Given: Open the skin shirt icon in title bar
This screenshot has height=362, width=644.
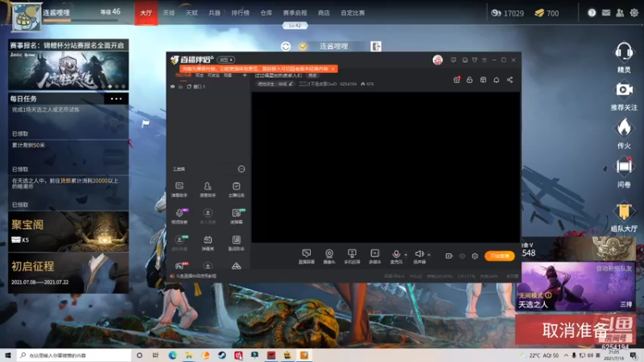Looking at the screenshot, I should point(474,60).
